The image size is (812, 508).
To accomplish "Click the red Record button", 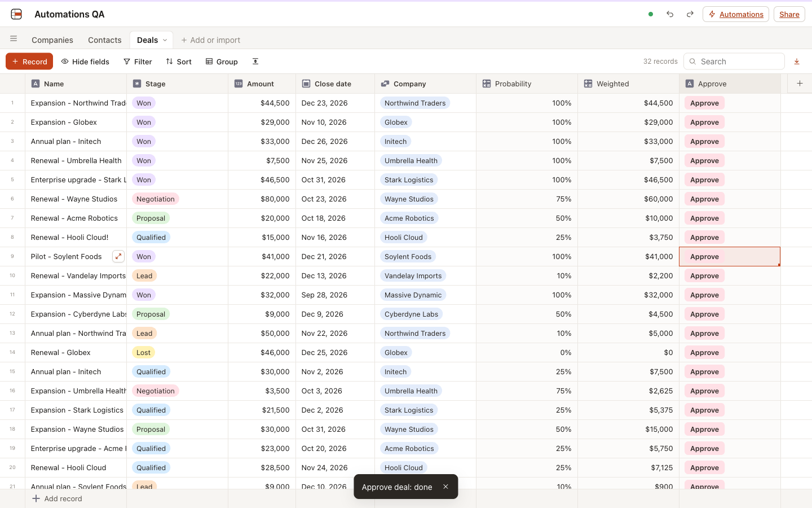I will coord(29,62).
